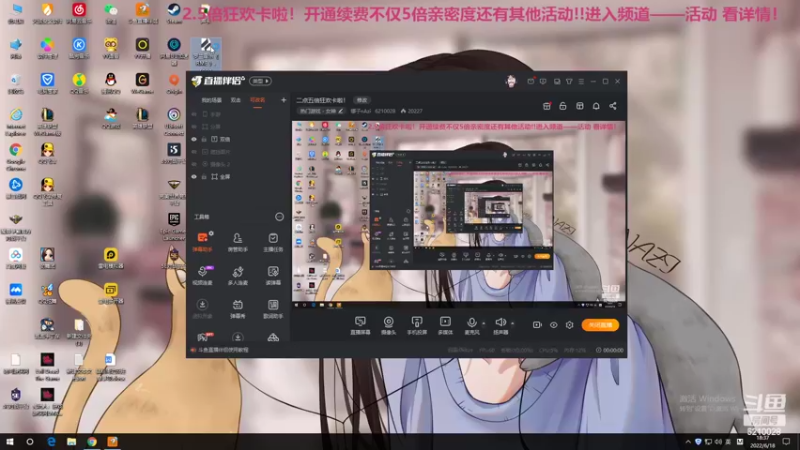Screen dimensions: 800x450
Task: Click the record video camera icon
Action: (x=537, y=325)
